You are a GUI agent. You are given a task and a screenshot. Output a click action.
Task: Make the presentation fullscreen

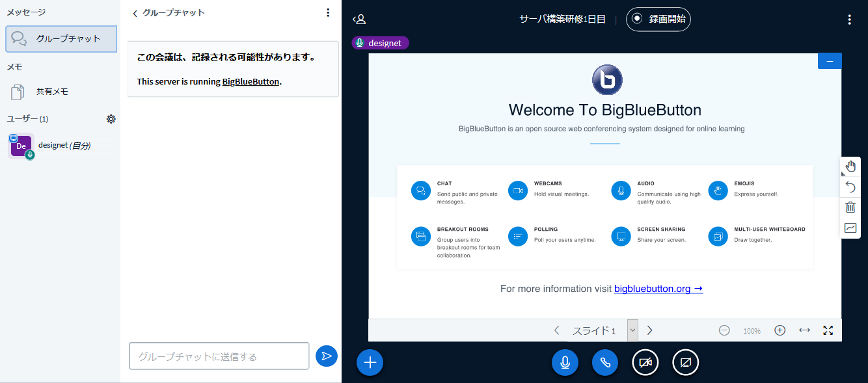pos(828,330)
